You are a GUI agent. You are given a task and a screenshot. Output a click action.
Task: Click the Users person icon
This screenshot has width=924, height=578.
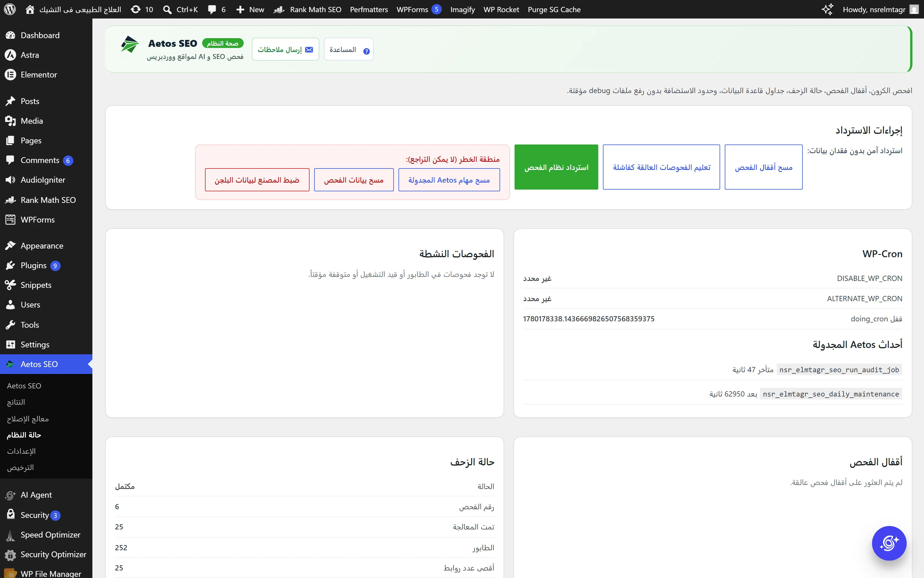[x=10, y=305]
